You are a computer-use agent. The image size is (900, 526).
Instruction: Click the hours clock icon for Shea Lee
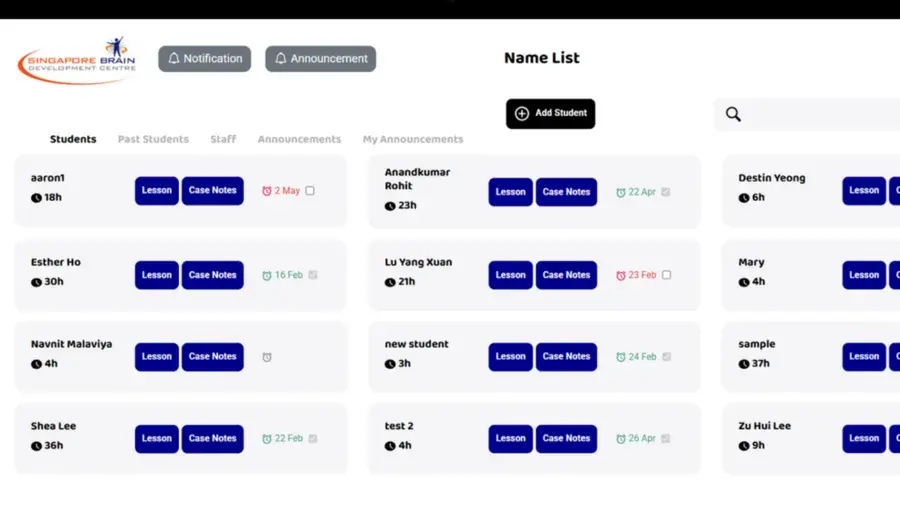click(x=36, y=446)
